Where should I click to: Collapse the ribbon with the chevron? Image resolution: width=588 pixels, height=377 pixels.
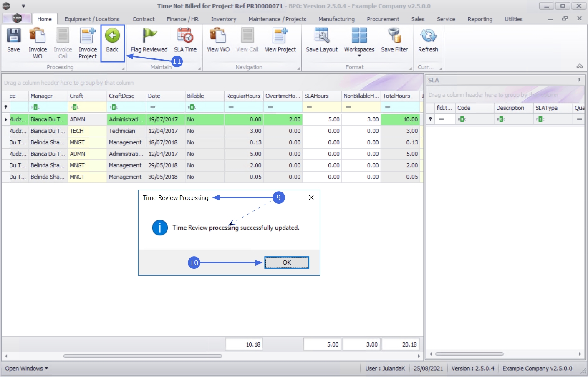click(x=580, y=66)
